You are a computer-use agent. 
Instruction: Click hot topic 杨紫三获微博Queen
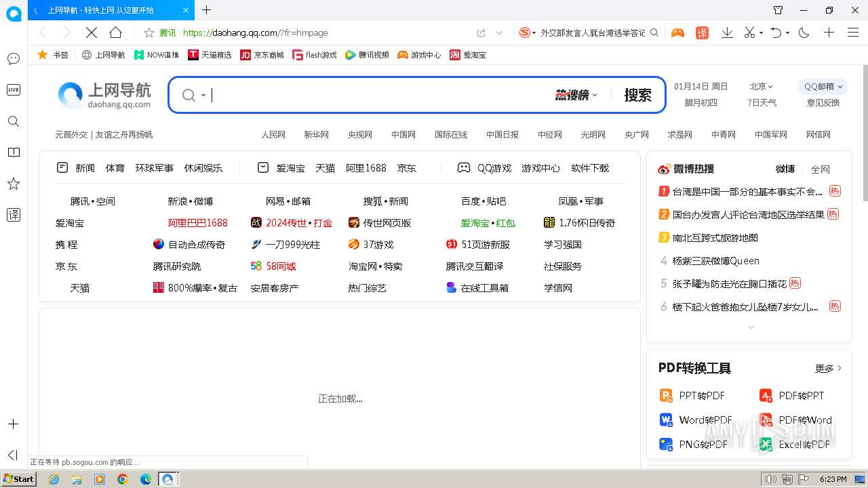click(715, 261)
